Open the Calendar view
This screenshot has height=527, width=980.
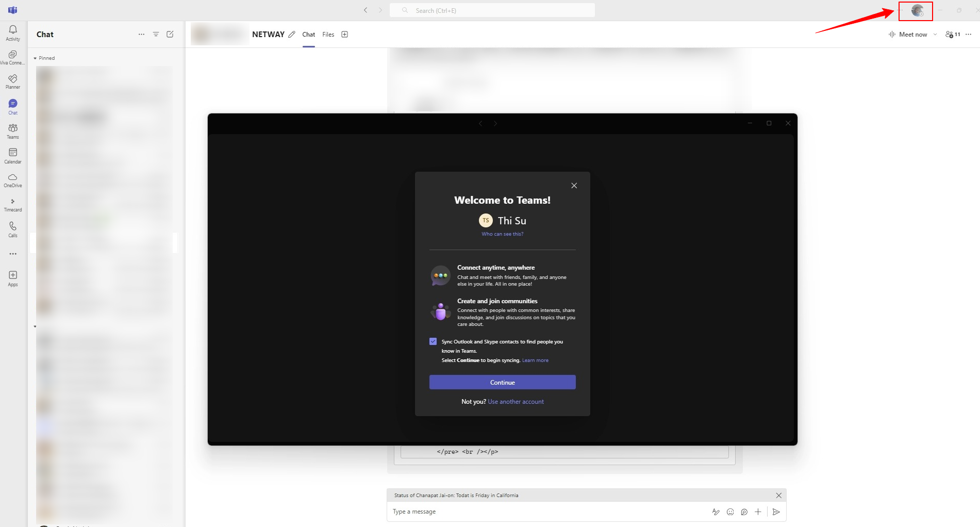pos(13,155)
